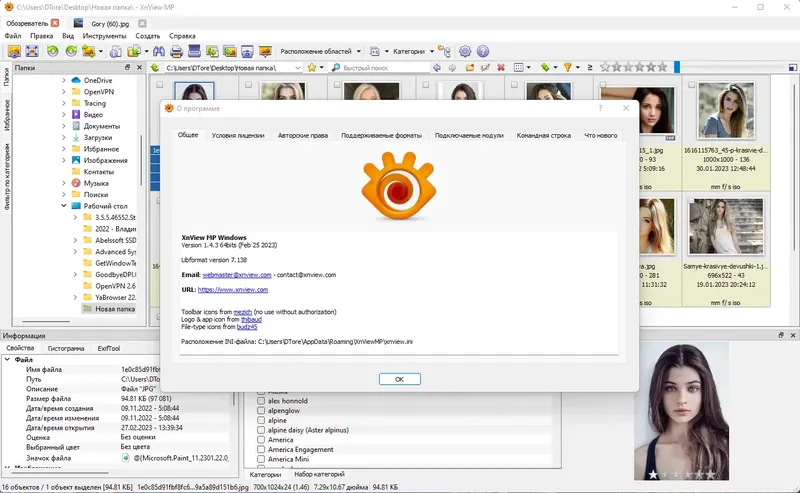Screen dimensions: 800x493
Task: Click the Быстрый поиск quick search field
Action: click(x=380, y=67)
